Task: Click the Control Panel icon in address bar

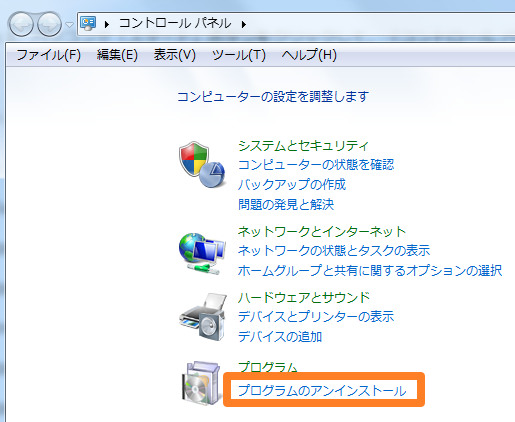Action: 88,24
